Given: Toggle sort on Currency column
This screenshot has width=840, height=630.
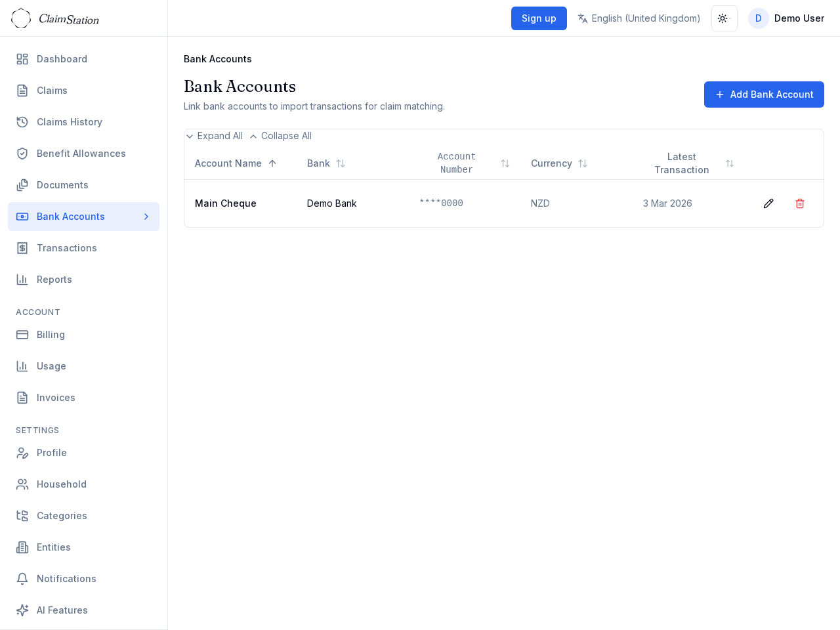Looking at the screenshot, I should coord(583,163).
